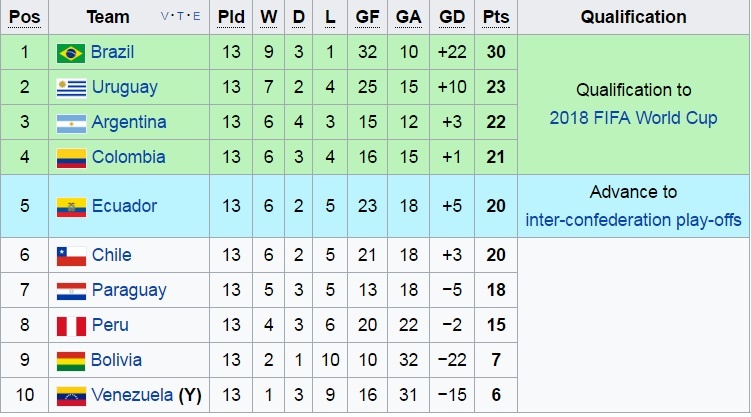Click the E (edit) template link
Image resolution: width=751 pixels, height=417 pixels.
195,17
